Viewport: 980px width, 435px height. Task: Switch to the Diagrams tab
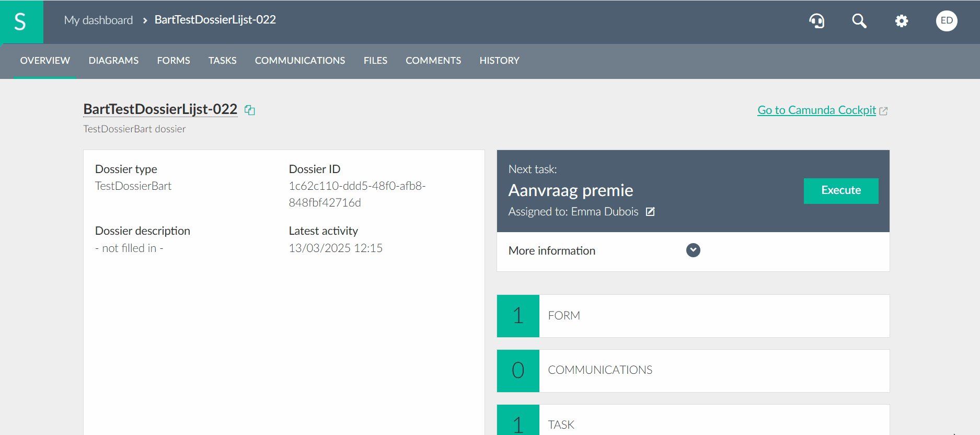coord(113,61)
